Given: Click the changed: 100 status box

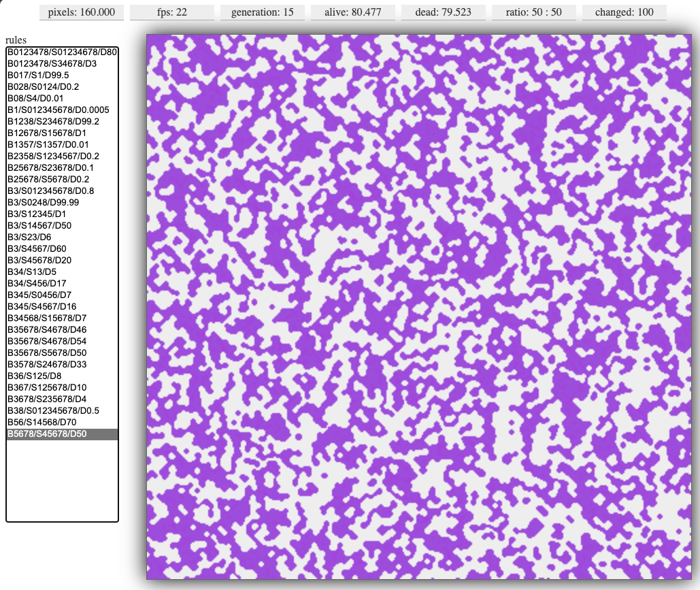Looking at the screenshot, I should [x=624, y=12].
